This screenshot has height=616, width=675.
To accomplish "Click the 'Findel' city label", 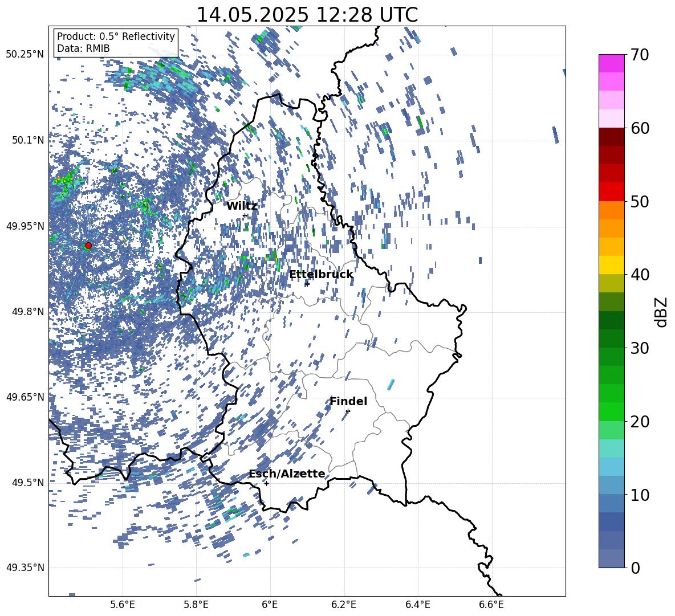I will tap(348, 401).
